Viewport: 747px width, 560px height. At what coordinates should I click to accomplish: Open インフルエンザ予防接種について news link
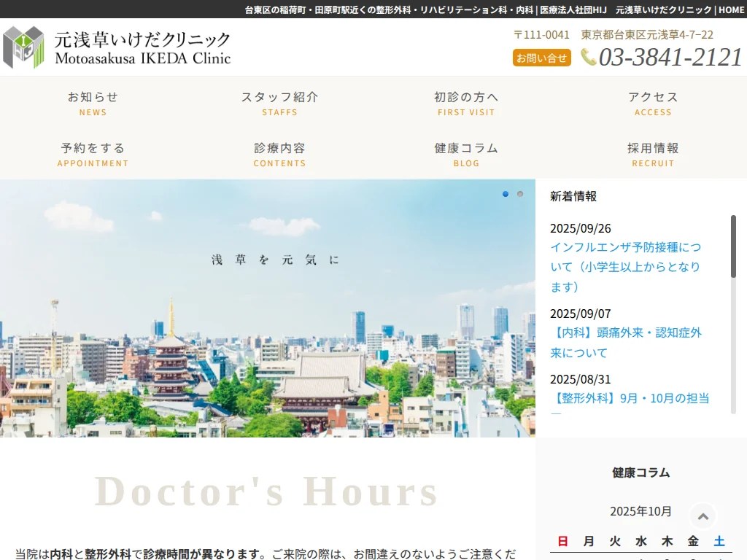click(x=625, y=267)
